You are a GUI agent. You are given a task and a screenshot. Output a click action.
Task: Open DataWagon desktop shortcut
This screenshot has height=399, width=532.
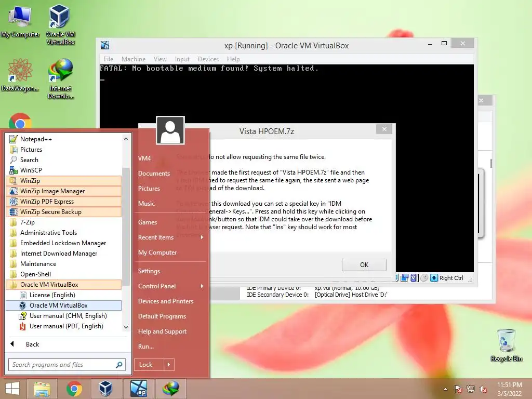click(20, 75)
